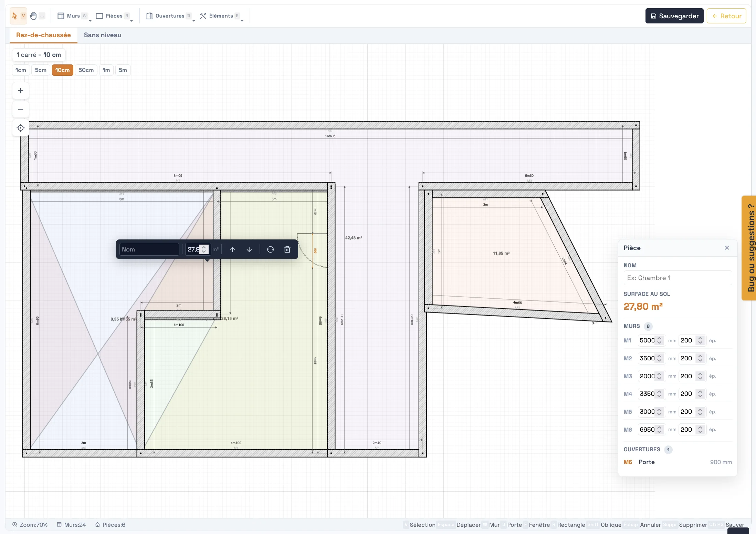Click the M4 length field 3350

pos(651,394)
